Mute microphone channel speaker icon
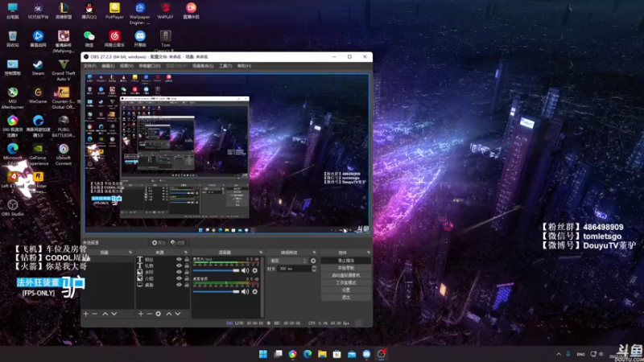 (x=246, y=270)
